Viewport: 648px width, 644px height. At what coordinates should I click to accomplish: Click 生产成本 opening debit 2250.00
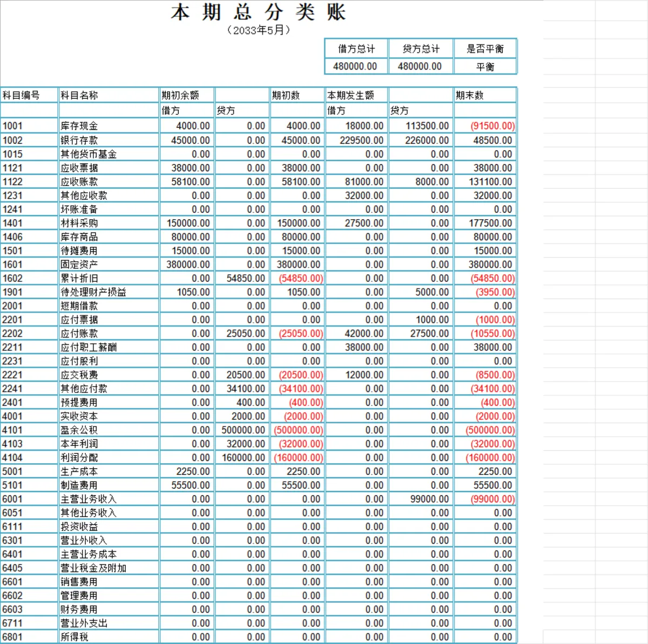pyautogui.click(x=193, y=472)
